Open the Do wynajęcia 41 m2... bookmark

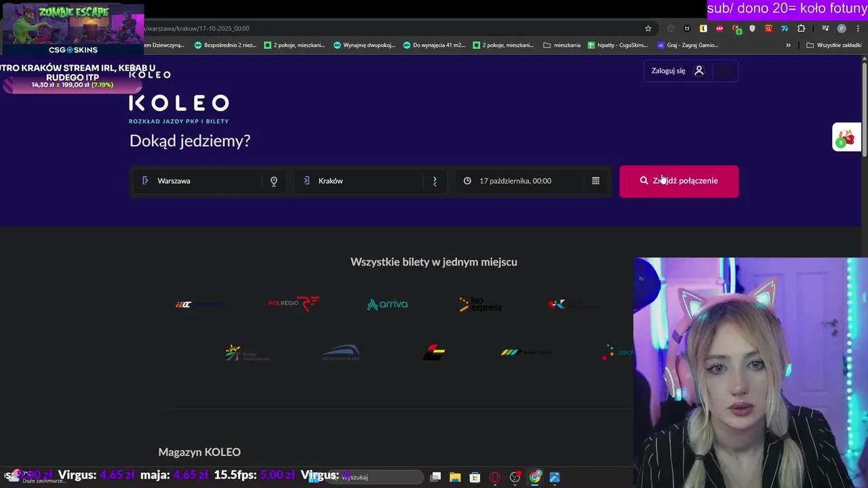434,45
